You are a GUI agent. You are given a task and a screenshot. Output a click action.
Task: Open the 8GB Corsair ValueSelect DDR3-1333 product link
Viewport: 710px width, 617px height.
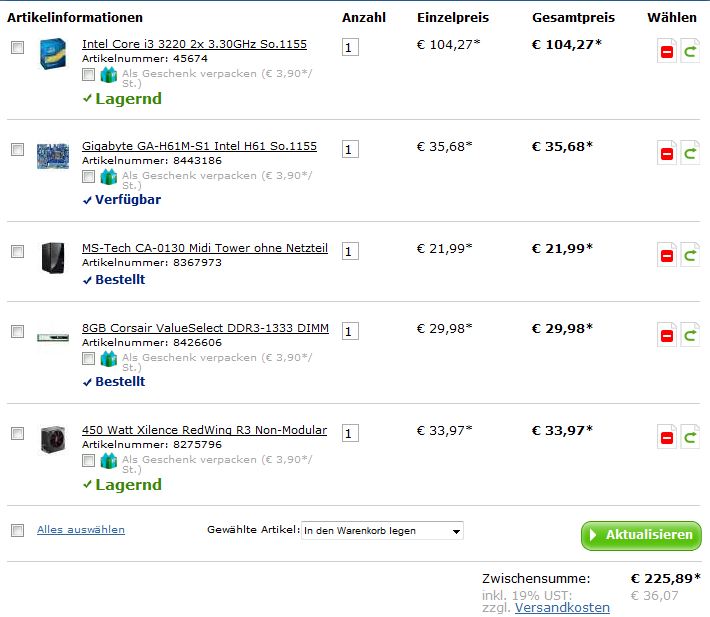205,328
